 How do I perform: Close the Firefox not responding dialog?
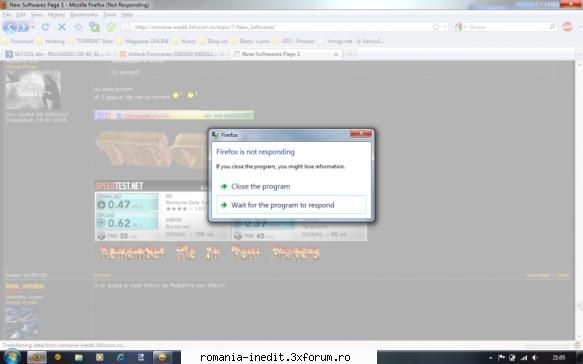point(361,133)
